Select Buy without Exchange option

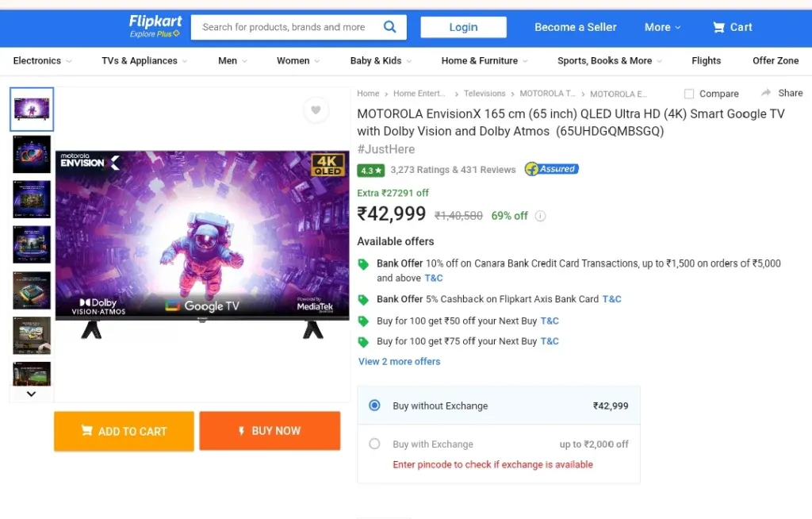click(374, 406)
